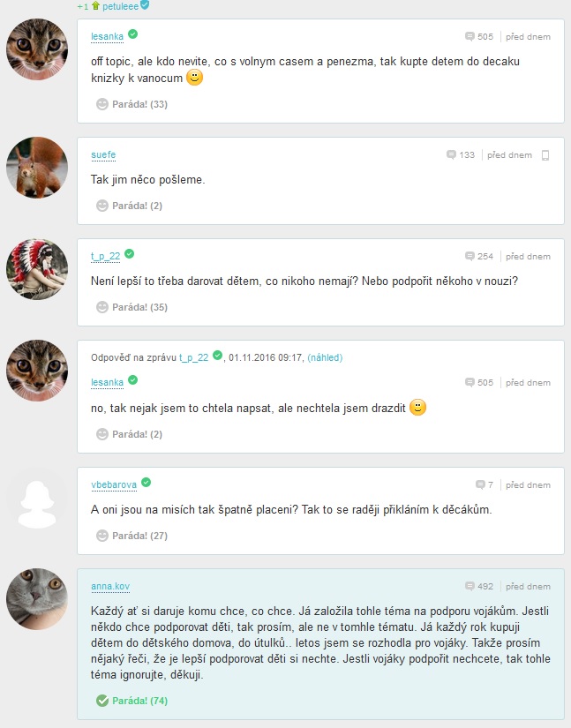Screen dimensions: 571x728
Task: Click the comment bubble icon beside 254
Action: coord(470,256)
